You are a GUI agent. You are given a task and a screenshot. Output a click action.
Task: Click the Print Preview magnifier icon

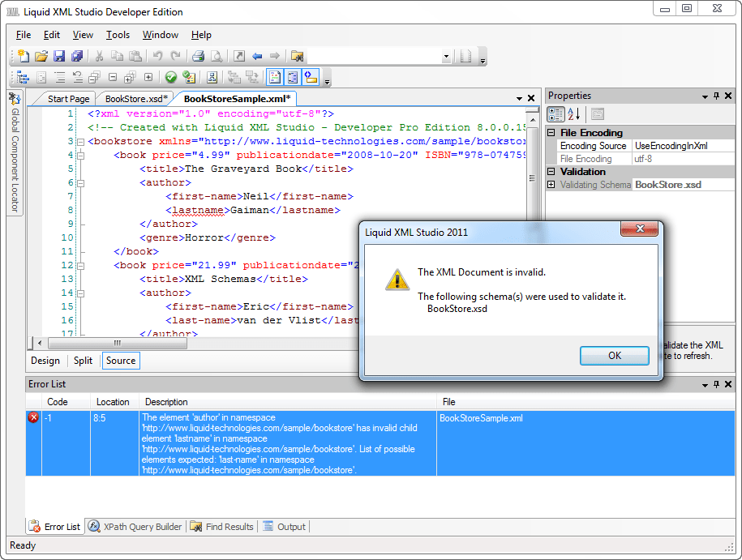point(217,56)
